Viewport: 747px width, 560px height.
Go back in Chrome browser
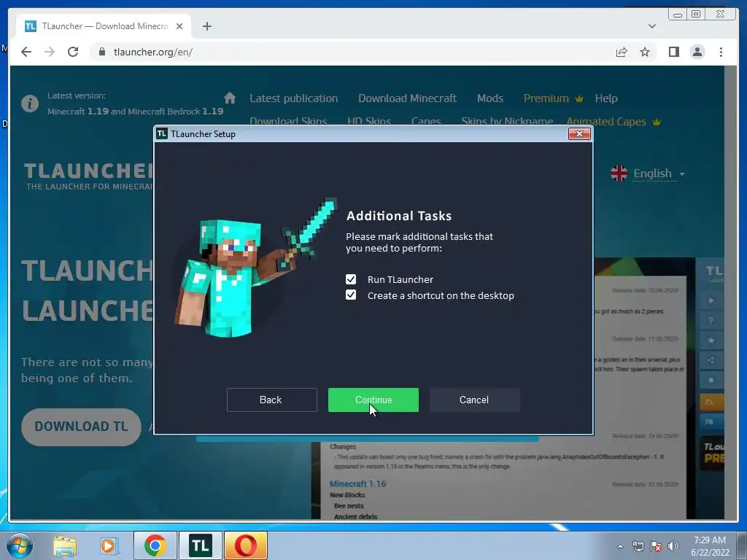pos(26,52)
